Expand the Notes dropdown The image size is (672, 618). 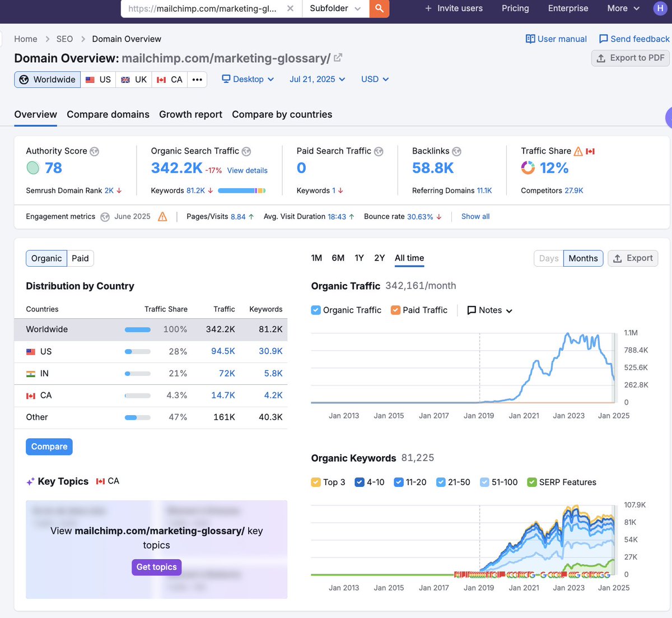(490, 310)
